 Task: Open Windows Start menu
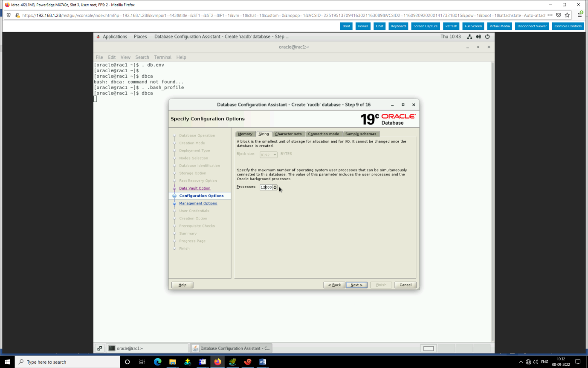7,362
